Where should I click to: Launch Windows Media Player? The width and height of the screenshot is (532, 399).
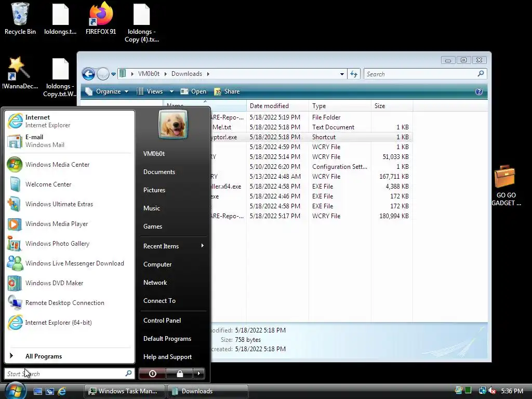pos(70,224)
